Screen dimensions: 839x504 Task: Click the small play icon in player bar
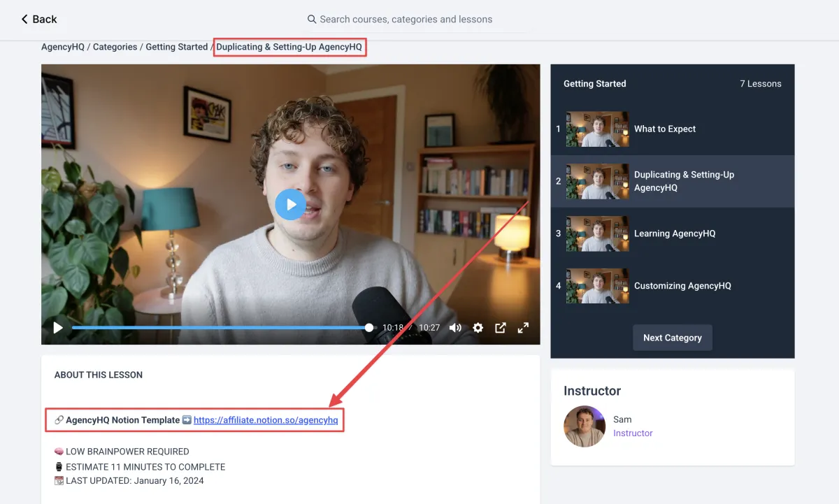[58, 327]
